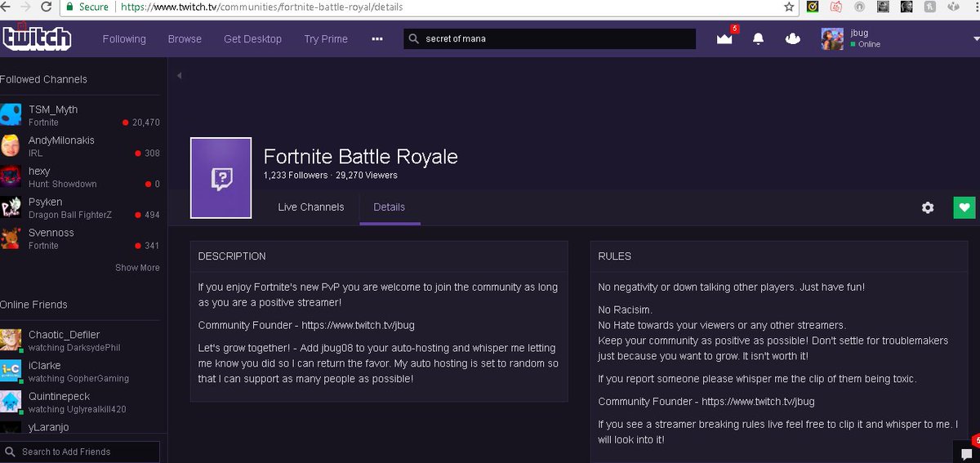This screenshot has width=980, height=463.
Task: Open the three-dots more menu in navigation
Action: point(376,38)
